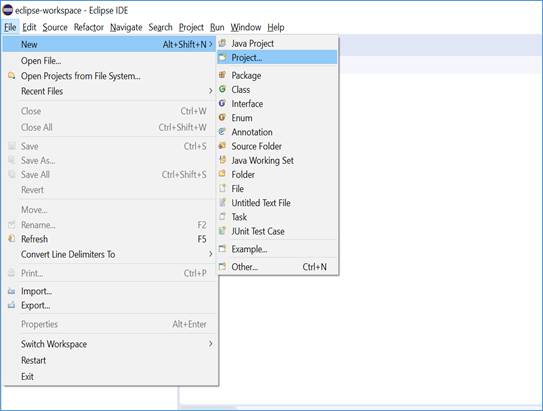Click the Enum icon

[x=222, y=118]
